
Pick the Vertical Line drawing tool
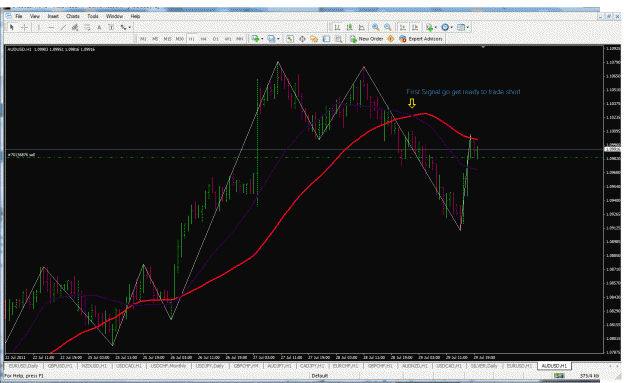point(39,27)
